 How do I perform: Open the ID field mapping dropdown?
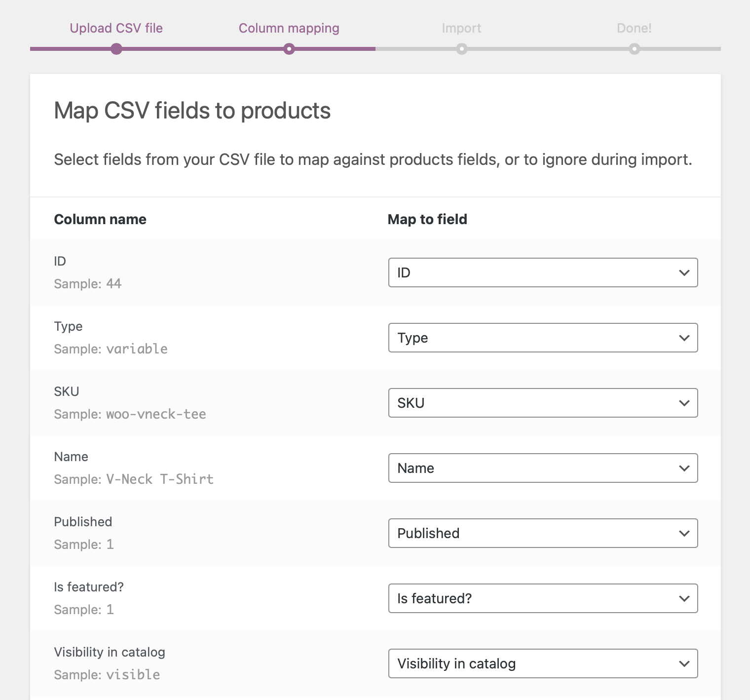pos(543,272)
